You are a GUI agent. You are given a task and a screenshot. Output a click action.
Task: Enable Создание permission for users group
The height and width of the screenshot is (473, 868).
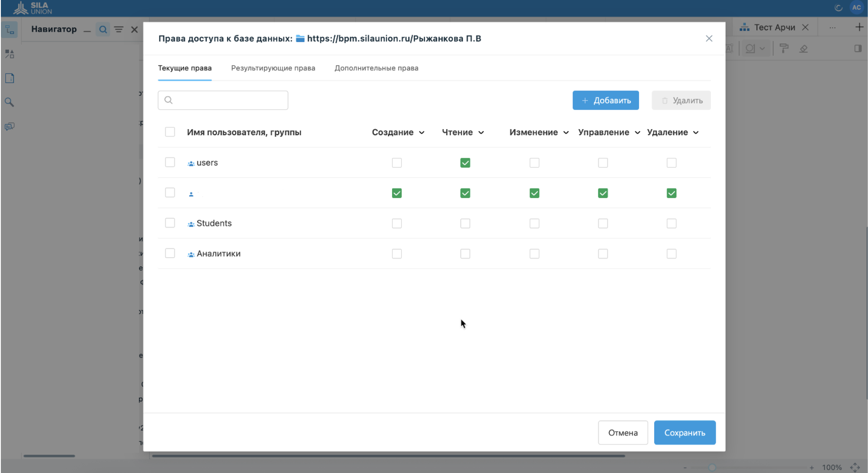[397, 163]
